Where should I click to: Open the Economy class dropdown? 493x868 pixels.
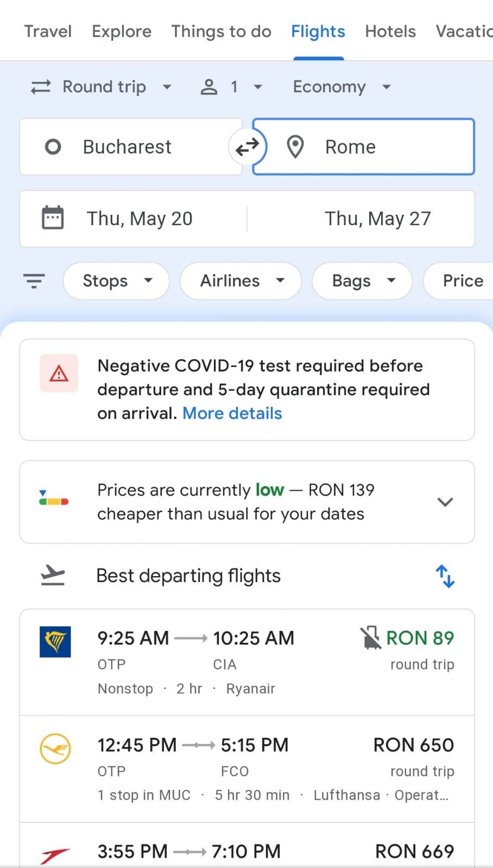342,87
